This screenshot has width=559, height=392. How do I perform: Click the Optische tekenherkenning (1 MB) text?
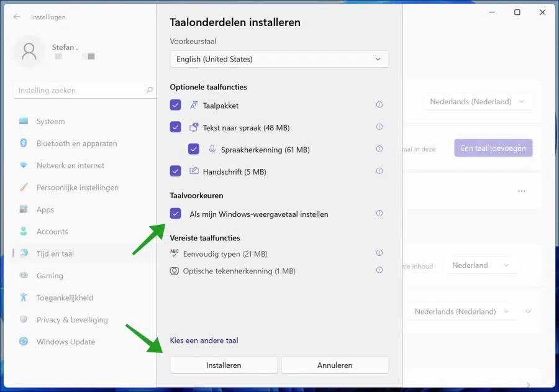(x=239, y=271)
